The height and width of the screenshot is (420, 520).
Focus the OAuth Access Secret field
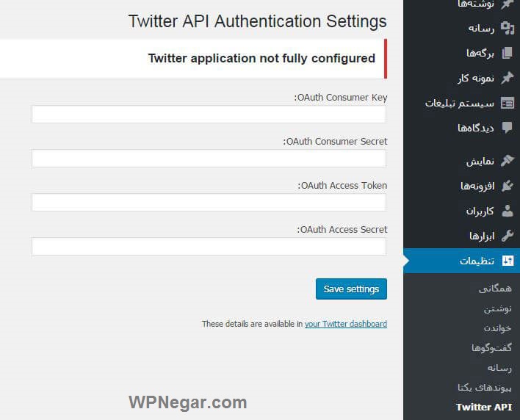point(209,246)
